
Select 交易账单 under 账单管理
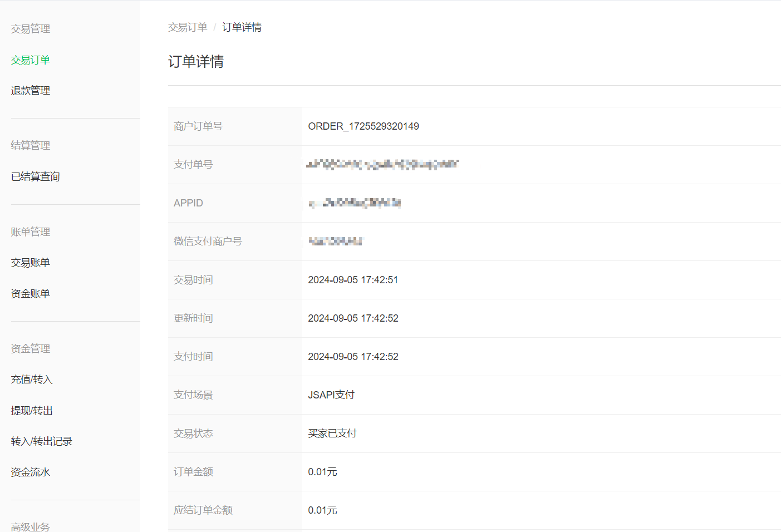(31, 263)
